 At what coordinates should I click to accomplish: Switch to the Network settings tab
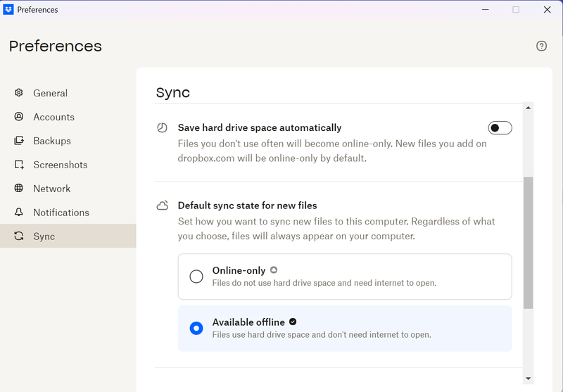[52, 189]
